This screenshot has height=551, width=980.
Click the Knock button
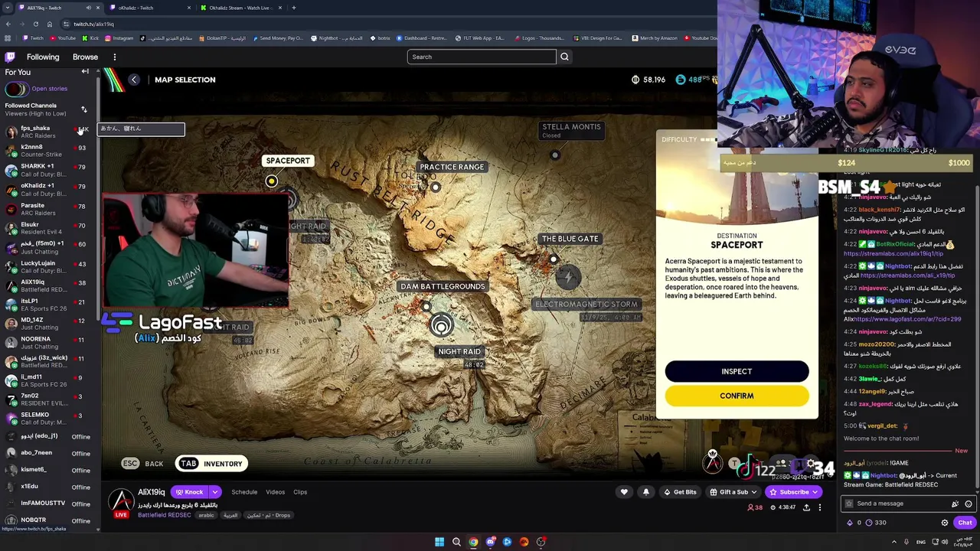[188, 492]
